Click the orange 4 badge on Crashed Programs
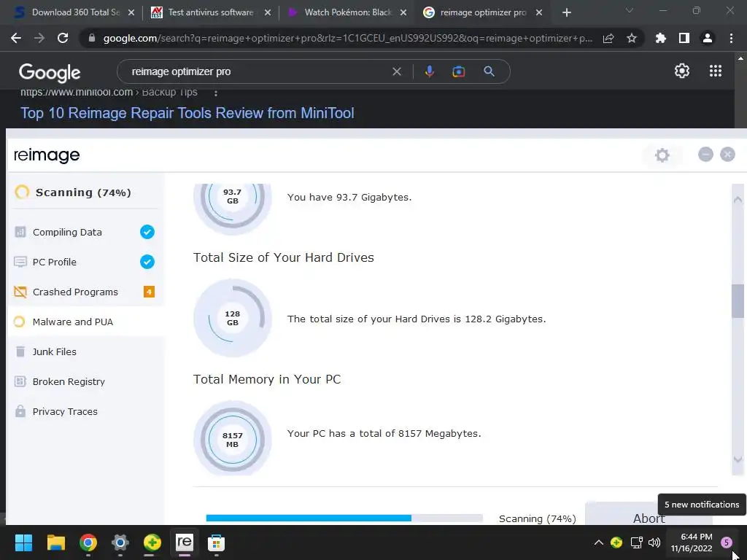The height and width of the screenshot is (560, 747). click(149, 292)
